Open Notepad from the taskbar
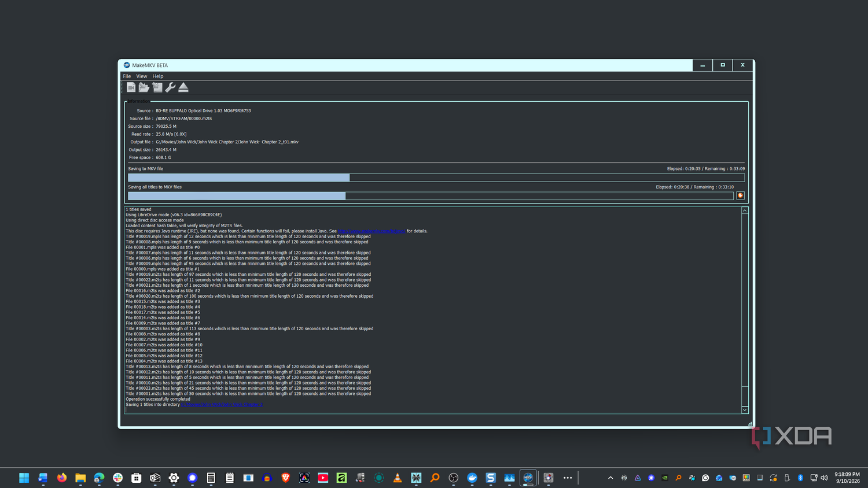 [x=230, y=478]
